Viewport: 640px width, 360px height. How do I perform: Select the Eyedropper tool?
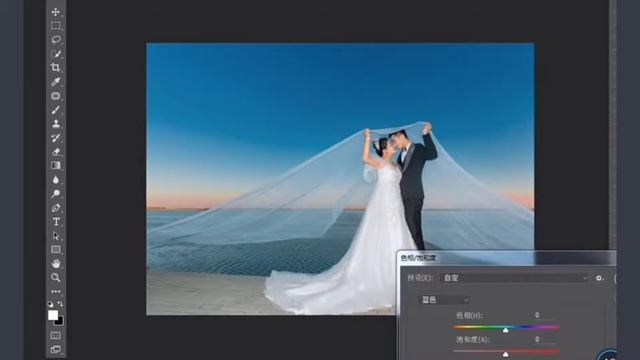click(56, 82)
